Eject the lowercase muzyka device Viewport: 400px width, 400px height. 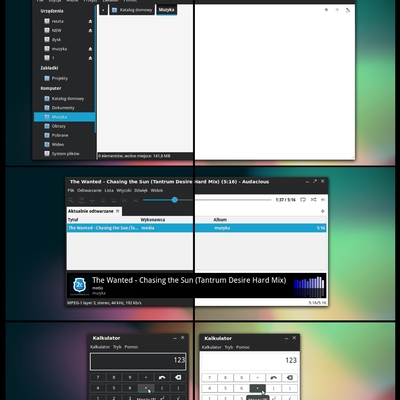90,49
